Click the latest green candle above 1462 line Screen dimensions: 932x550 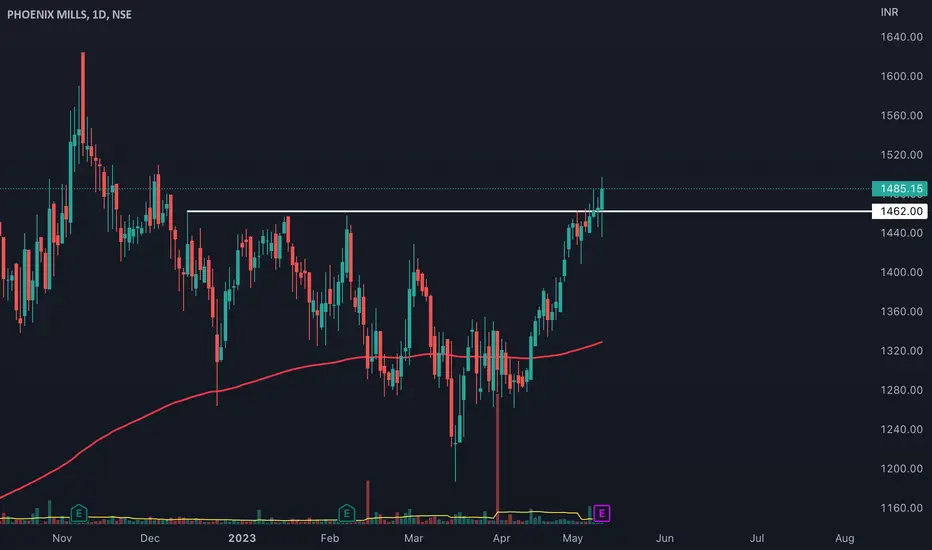602,200
